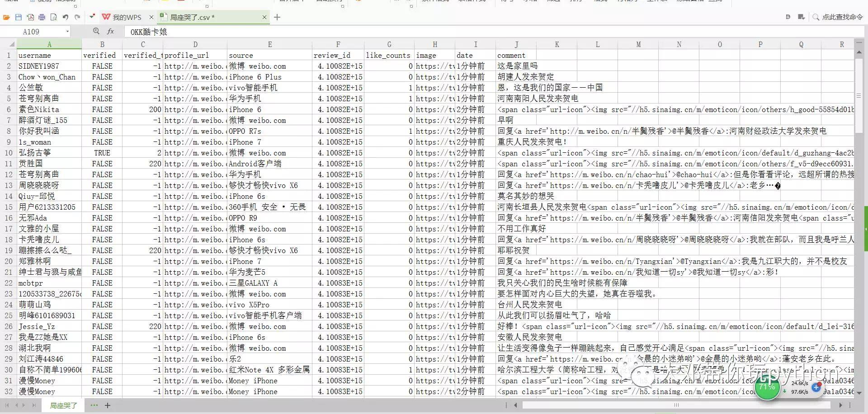868x414 pixels.
Task: Select cell A2 containing SIDNEY1987
Action: (49, 66)
